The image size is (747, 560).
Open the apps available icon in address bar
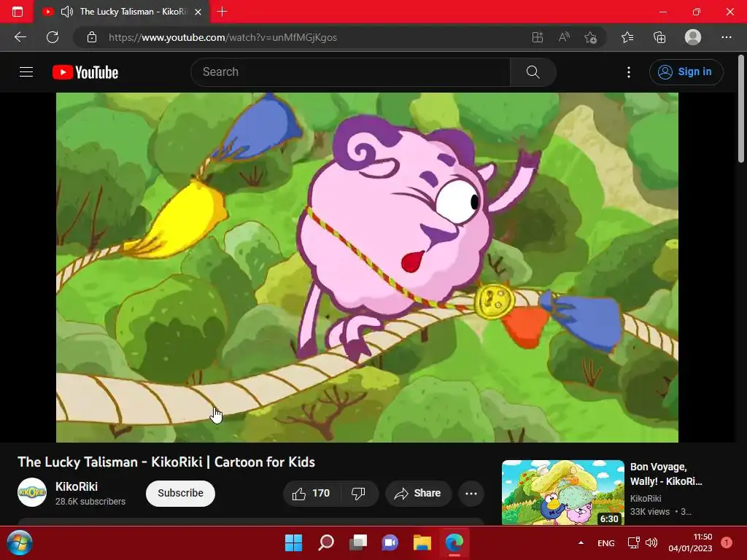(538, 37)
